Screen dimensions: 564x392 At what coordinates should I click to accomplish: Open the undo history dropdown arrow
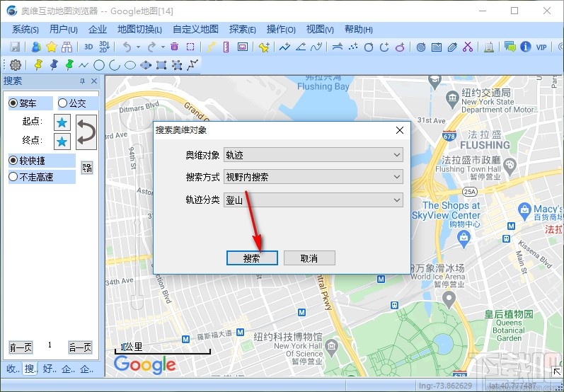point(138,47)
